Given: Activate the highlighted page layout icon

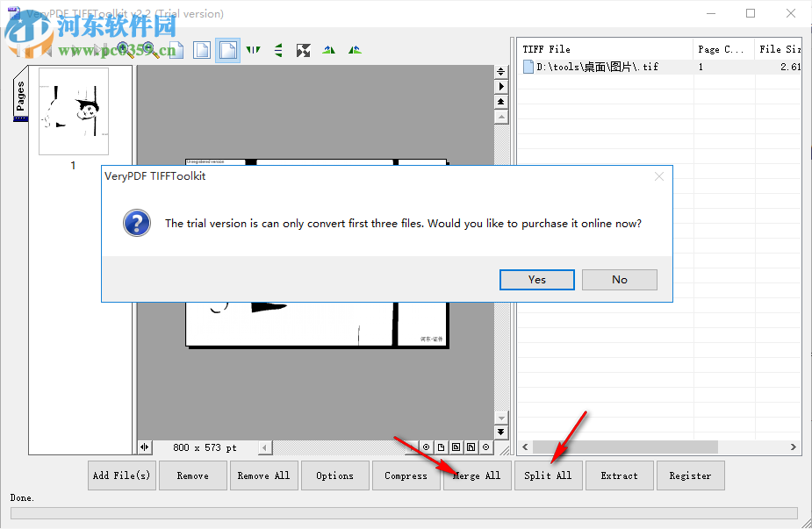Looking at the screenshot, I should (x=227, y=50).
